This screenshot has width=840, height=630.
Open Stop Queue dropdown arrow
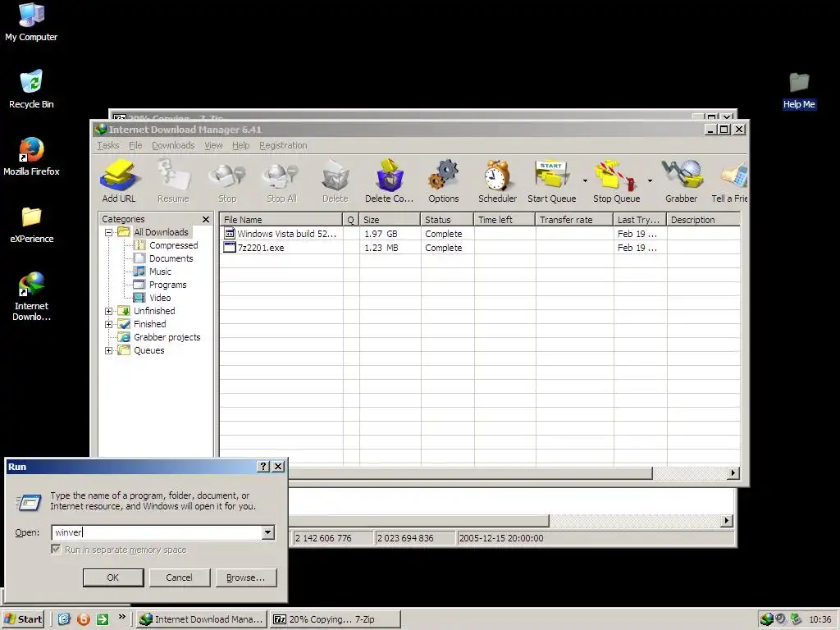click(650, 180)
